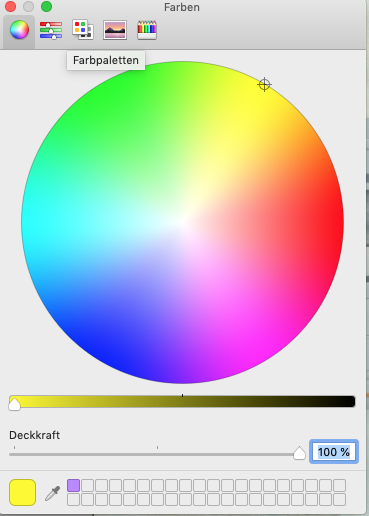This screenshot has height=516, width=369.
Task: Switch to the pencils color tab
Action: click(147, 30)
